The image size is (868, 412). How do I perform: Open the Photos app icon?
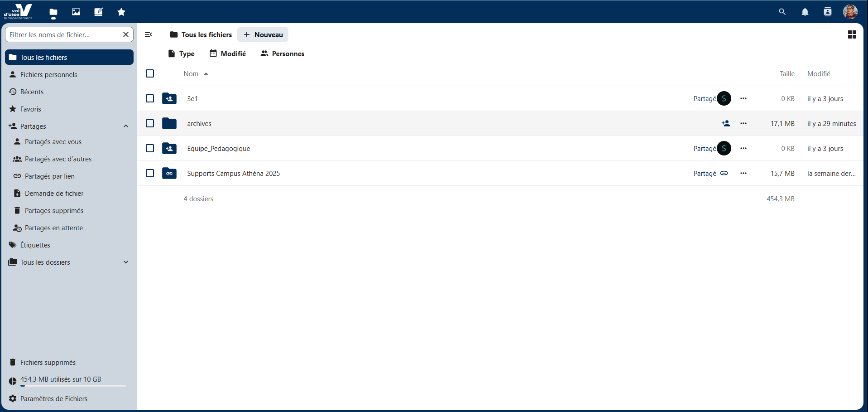click(76, 12)
